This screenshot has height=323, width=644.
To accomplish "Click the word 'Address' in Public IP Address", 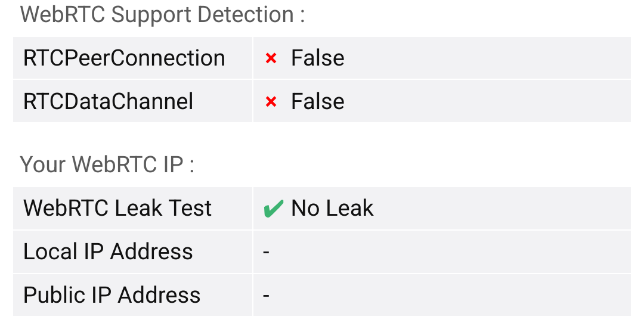I will tap(159, 296).
